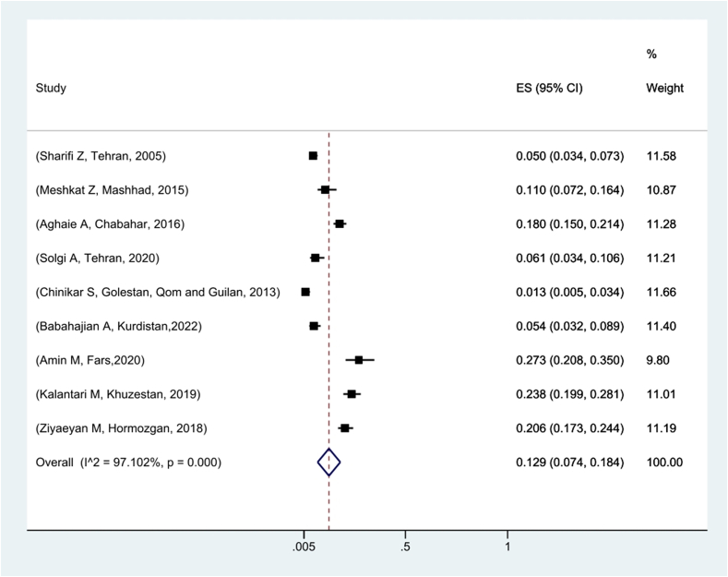
Task: Click the "ES (95% CI)" column header
Action: [x=549, y=88]
